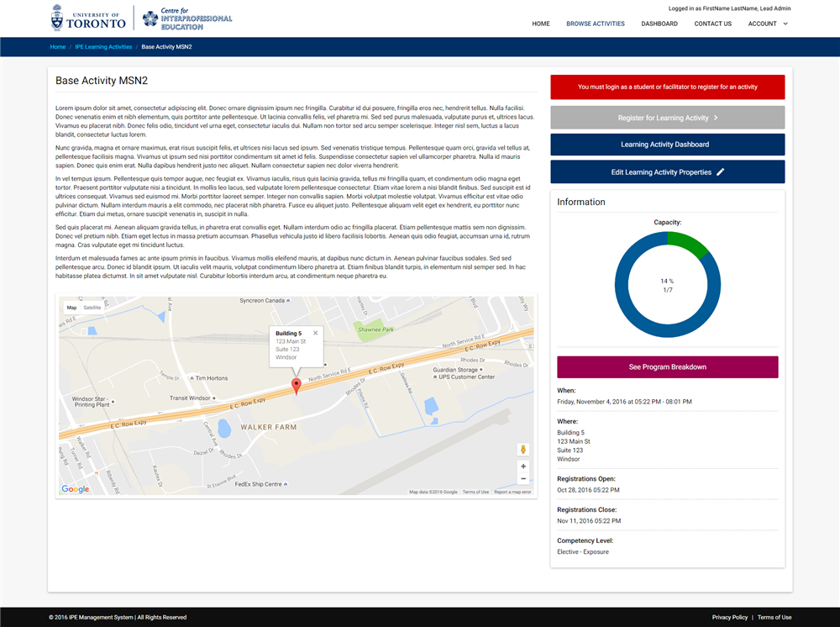Switch map to Satellite view
This screenshot has width=840, height=627.
(x=92, y=308)
